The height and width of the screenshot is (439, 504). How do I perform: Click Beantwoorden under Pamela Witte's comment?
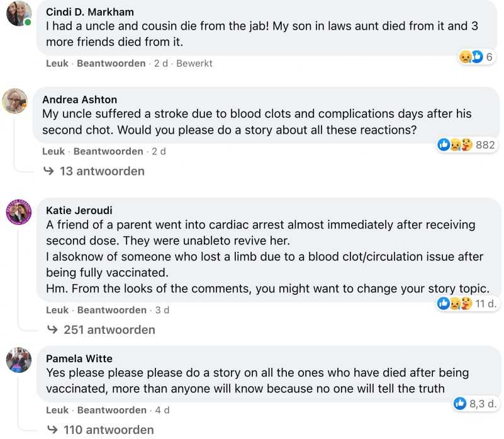point(111,411)
